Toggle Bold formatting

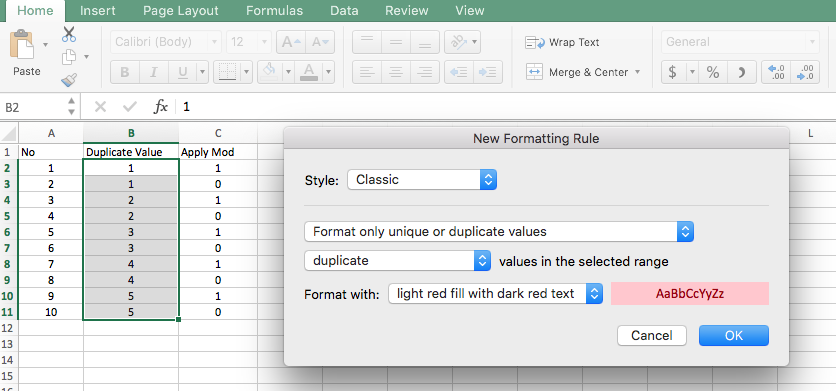point(125,73)
